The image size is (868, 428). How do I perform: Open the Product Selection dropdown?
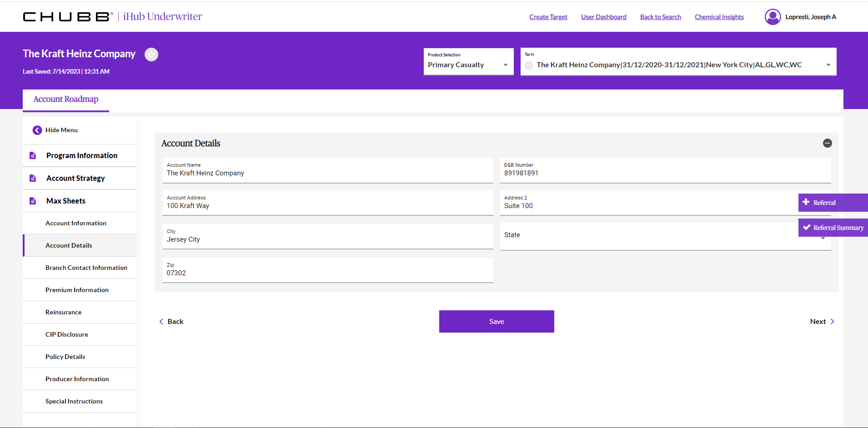(x=468, y=65)
